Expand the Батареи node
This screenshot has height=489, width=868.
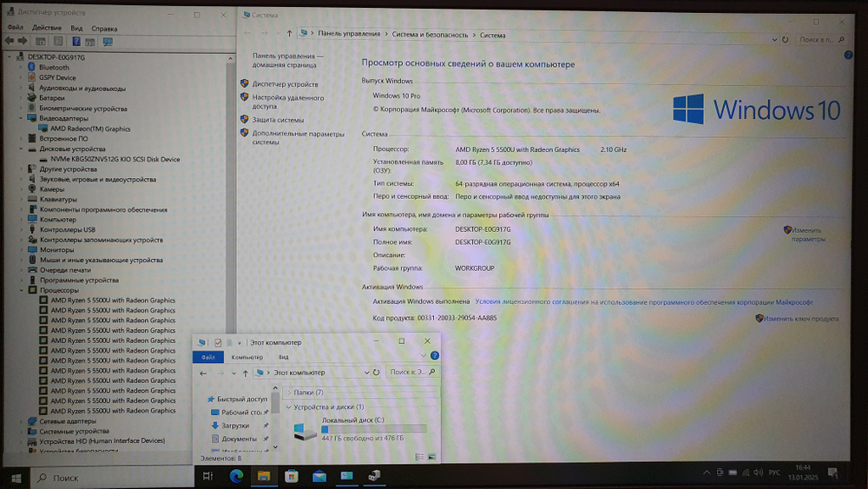point(21,97)
